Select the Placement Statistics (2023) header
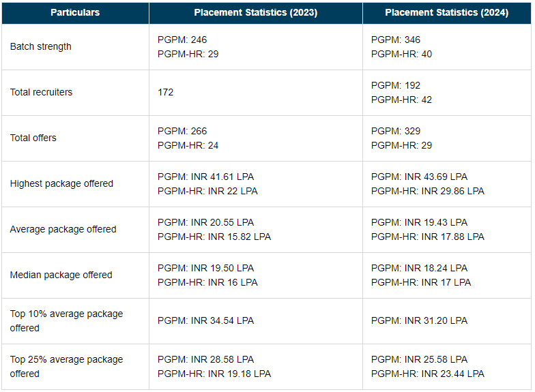Screen dimensions: 535x392 255,13
